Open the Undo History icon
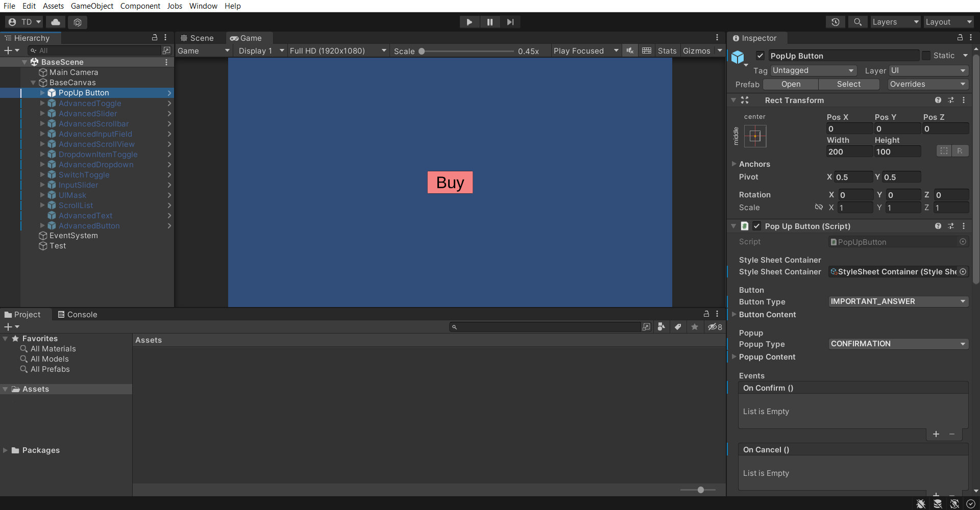This screenshot has height=510, width=980. tap(836, 22)
